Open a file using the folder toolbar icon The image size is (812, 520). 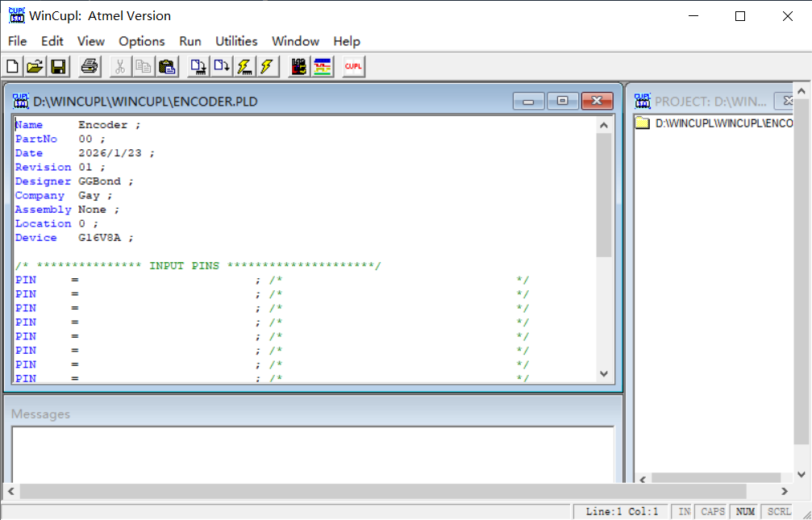35,67
